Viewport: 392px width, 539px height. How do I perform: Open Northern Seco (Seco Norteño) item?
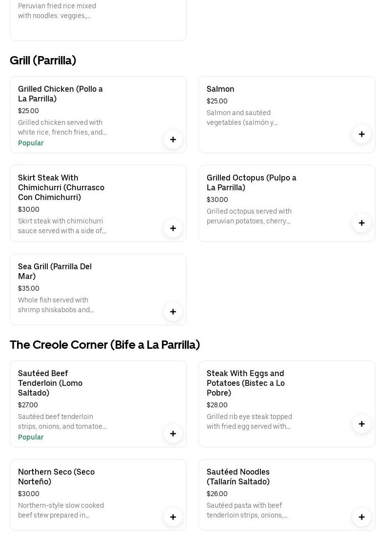[56, 477]
